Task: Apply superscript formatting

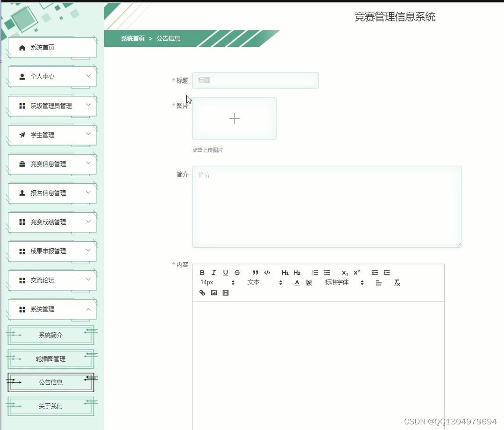Action: click(x=356, y=272)
